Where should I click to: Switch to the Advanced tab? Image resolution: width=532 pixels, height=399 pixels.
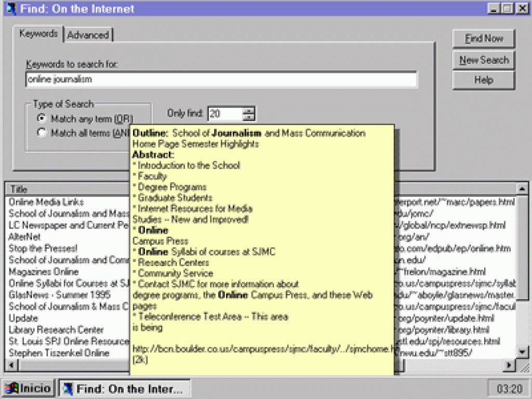(88, 35)
